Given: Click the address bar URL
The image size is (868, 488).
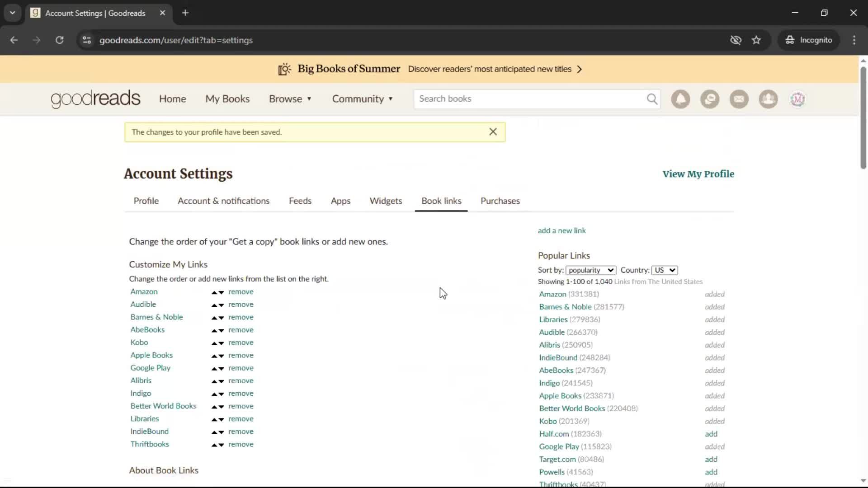Looking at the screenshot, I should pyautogui.click(x=176, y=40).
